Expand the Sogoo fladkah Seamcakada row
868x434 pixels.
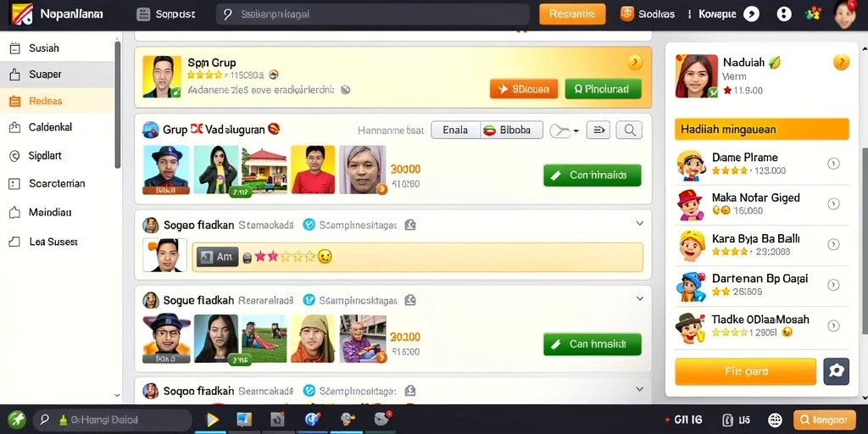tap(639, 389)
